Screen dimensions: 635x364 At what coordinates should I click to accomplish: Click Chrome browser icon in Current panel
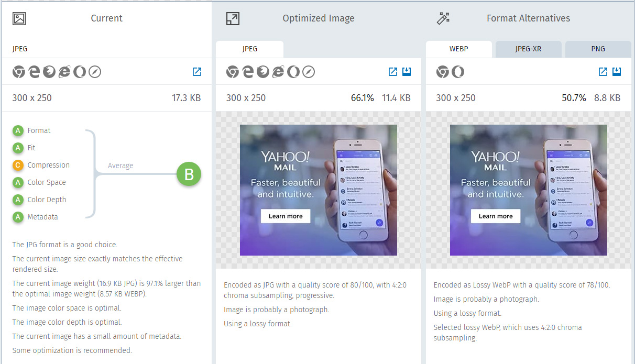click(x=19, y=72)
